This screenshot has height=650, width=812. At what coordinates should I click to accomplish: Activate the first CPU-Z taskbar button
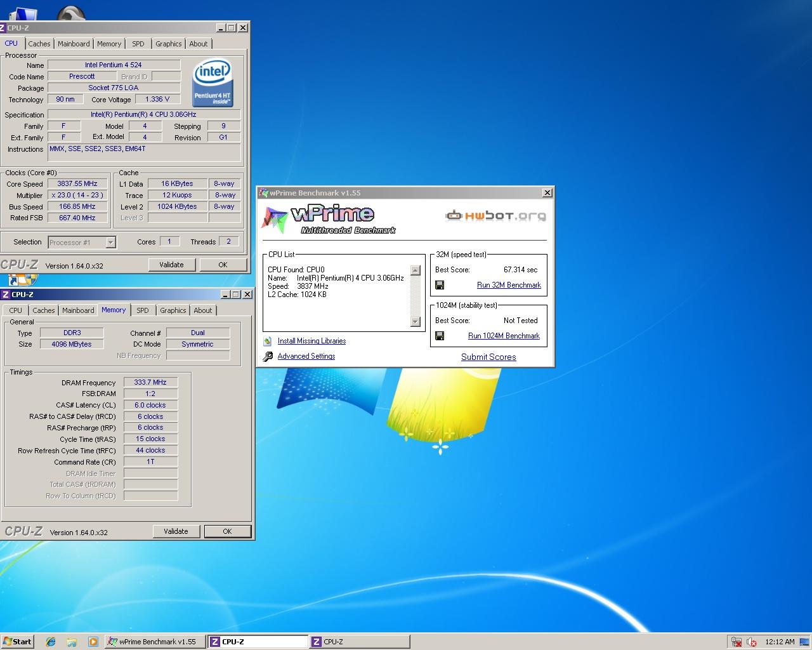click(258, 642)
